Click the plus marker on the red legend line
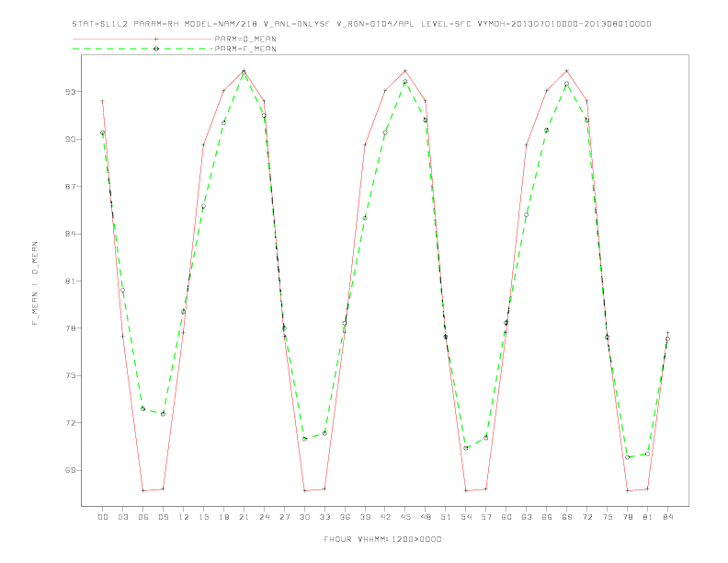 [156, 39]
